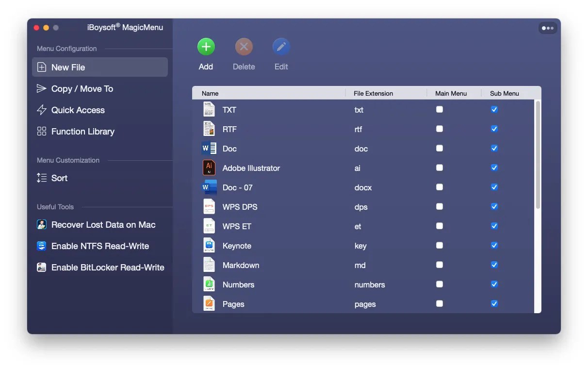Click the Keynote file icon in the list

(209, 245)
